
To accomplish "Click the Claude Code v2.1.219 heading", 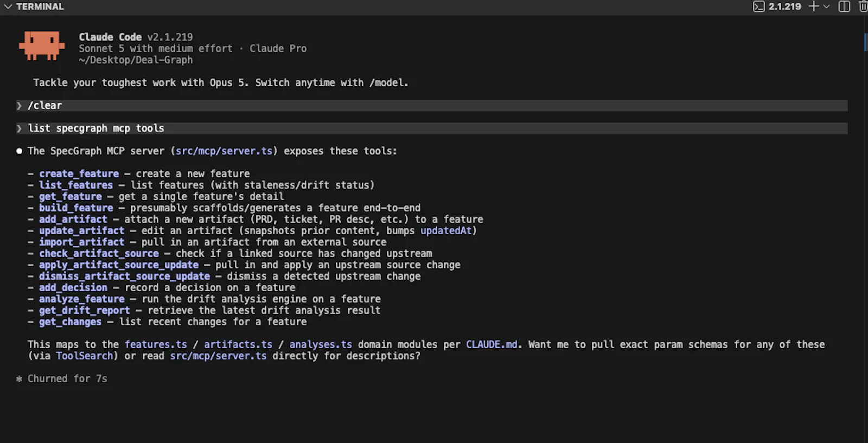I will (x=136, y=37).
